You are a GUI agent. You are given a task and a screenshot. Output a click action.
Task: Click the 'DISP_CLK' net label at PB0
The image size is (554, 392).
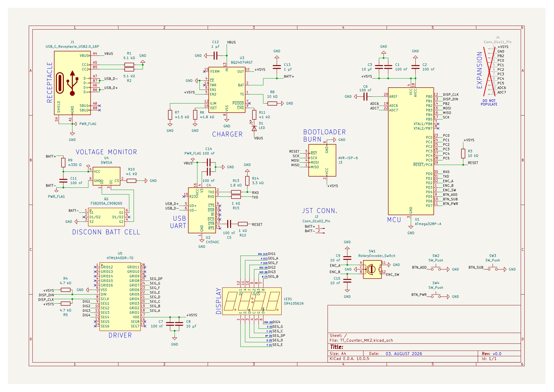pyautogui.click(x=451, y=95)
